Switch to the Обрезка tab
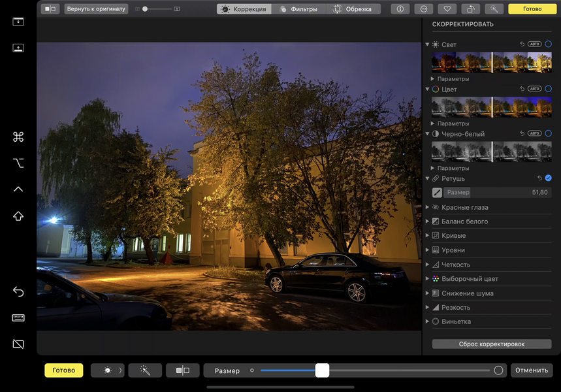Image resolution: width=561 pixels, height=392 pixels. 353,9
